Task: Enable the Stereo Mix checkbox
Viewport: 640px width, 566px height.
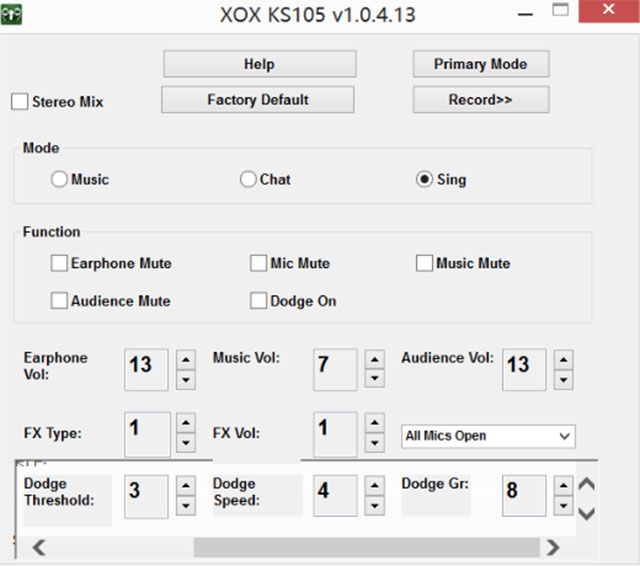Action: point(20,102)
